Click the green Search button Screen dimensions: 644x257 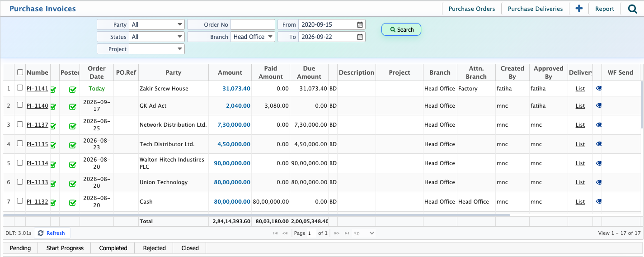point(401,29)
